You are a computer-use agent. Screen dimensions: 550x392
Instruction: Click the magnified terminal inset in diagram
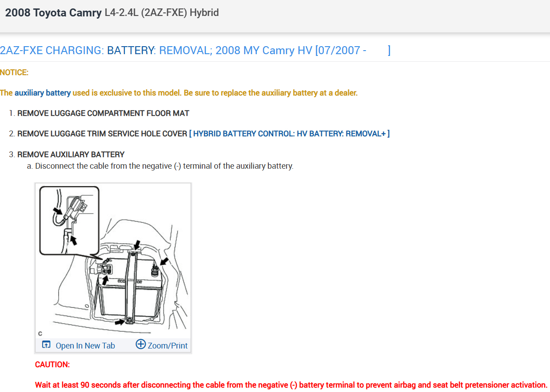pyautogui.click(x=69, y=220)
